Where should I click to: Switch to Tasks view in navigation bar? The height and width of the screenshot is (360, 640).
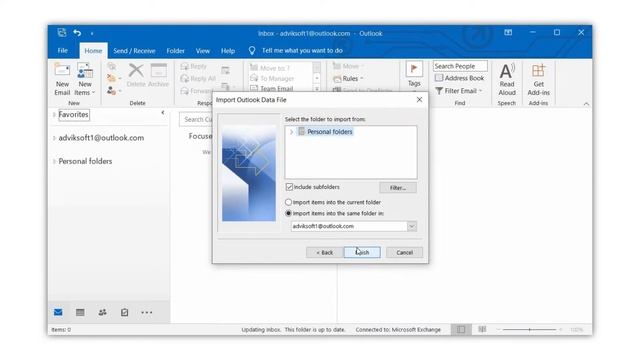tap(124, 312)
